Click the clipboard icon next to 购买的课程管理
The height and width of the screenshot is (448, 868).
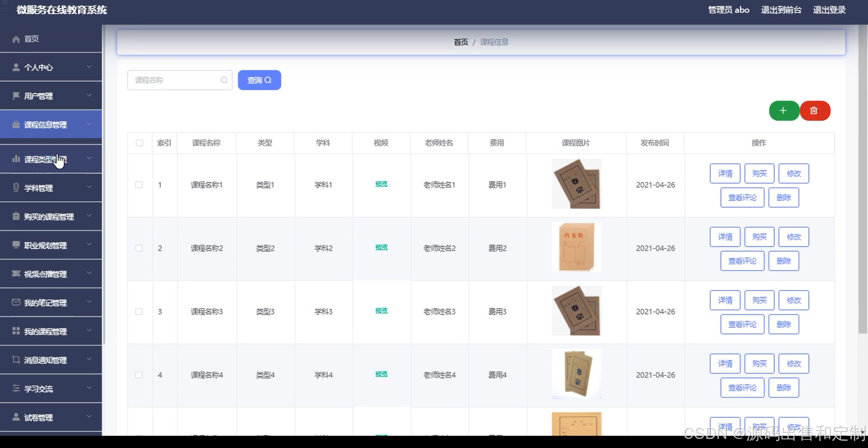[16, 216]
